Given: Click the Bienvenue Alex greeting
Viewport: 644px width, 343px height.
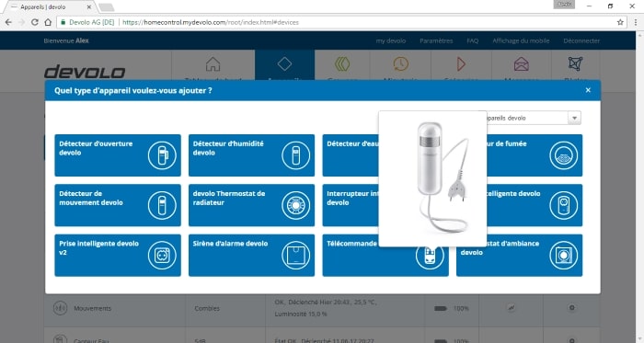Looking at the screenshot, I should tap(66, 40).
